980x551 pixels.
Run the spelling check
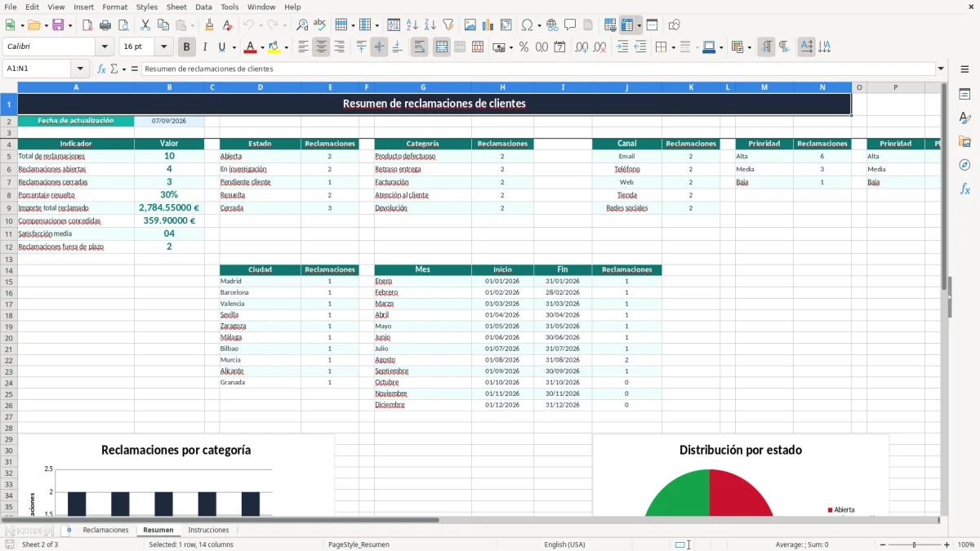click(x=320, y=25)
